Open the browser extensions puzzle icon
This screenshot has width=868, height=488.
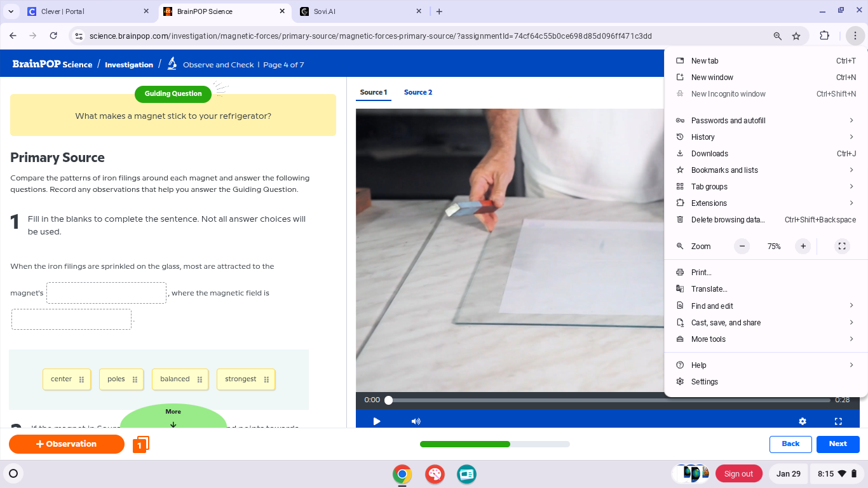[824, 36]
